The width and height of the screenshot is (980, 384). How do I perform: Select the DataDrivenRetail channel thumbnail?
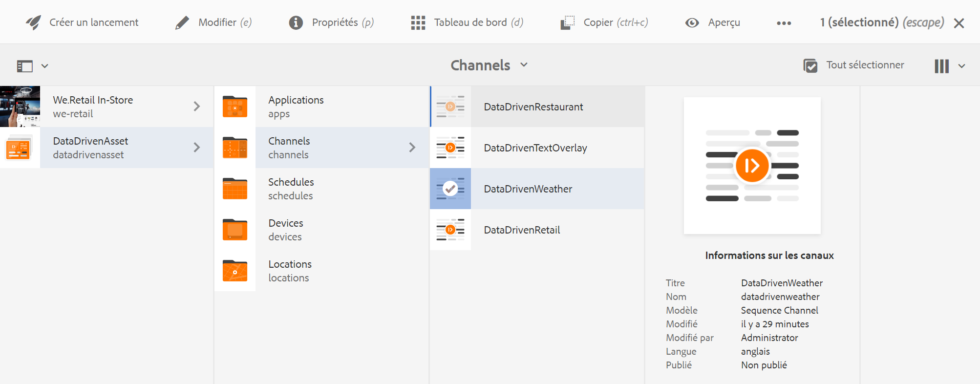[x=450, y=230]
